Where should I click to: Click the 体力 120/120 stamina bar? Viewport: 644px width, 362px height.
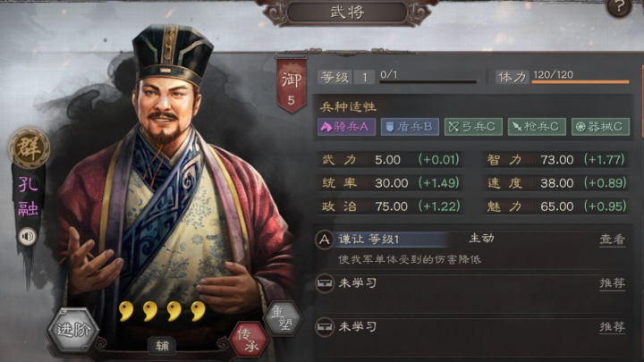pos(580,81)
